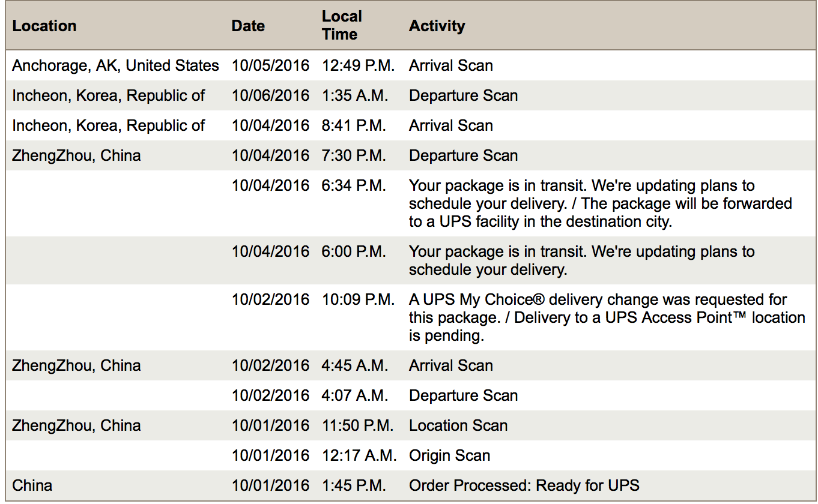Viewport: 818px width, 504px height.
Task: Click the 6:00 P.M. in-transit message
Action: pyautogui.click(x=582, y=260)
